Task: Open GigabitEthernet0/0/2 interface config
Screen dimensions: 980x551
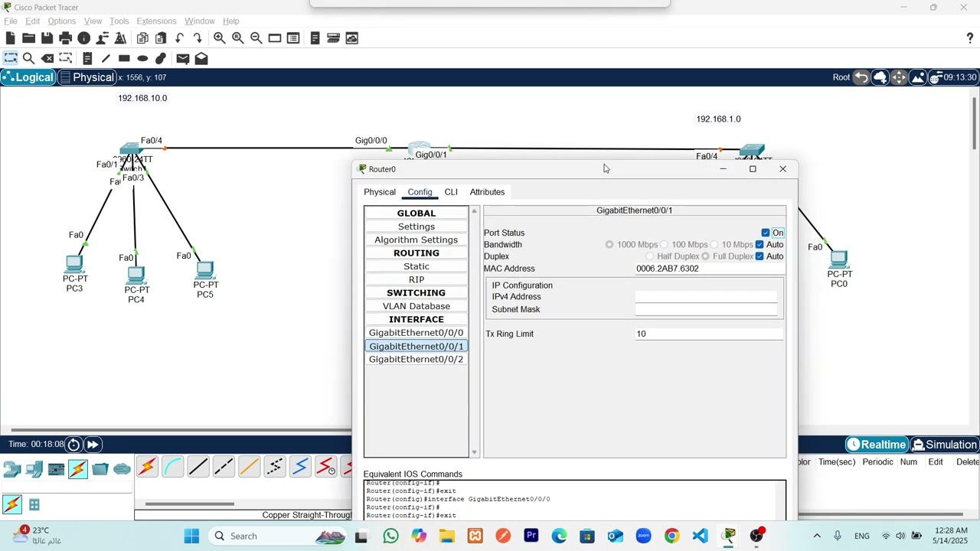Action: (x=416, y=360)
